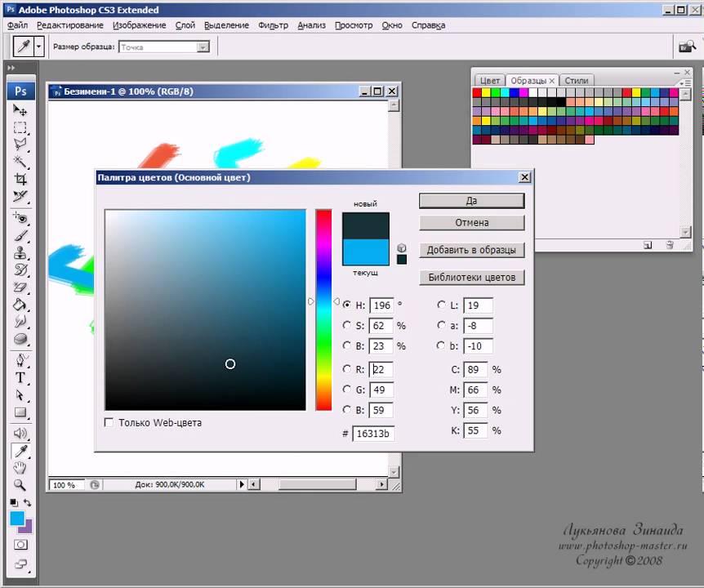The width and height of the screenshot is (704, 588).
Task: Click the vertical rainbow hue slider
Action: (324, 310)
